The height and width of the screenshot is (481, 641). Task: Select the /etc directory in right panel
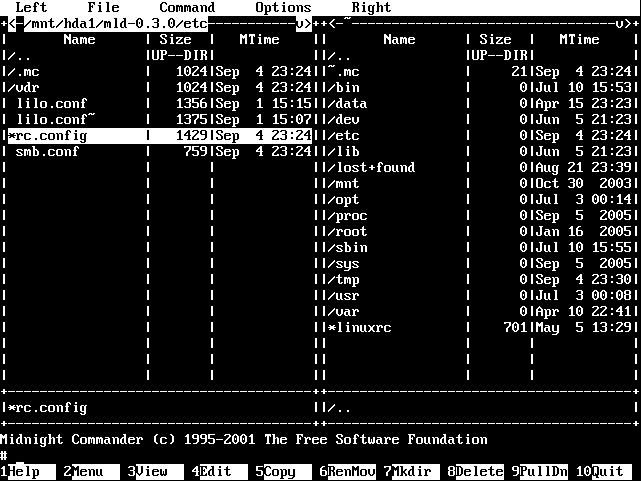(347, 136)
